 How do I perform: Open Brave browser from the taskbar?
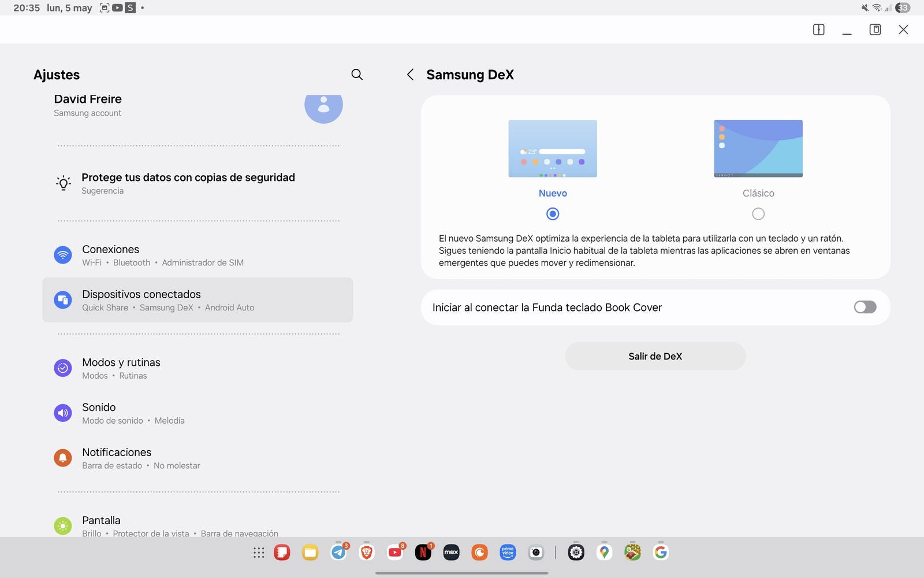tap(367, 553)
